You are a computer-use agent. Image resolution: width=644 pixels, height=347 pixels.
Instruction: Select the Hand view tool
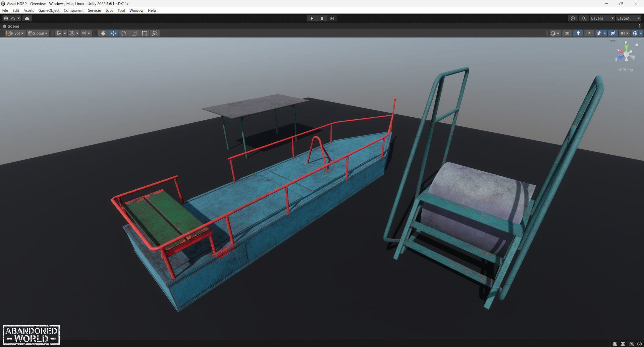click(103, 33)
